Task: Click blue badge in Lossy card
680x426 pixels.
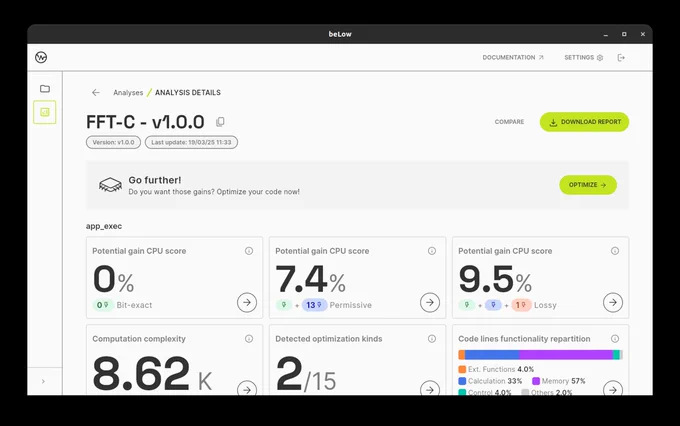Action: (x=493, y=305)
